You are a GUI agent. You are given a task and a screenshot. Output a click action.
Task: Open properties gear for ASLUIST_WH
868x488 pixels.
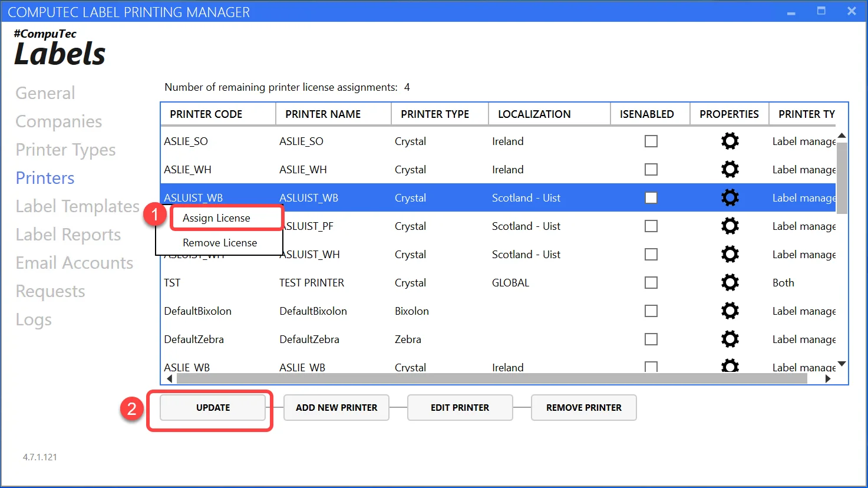coord(730,254)
